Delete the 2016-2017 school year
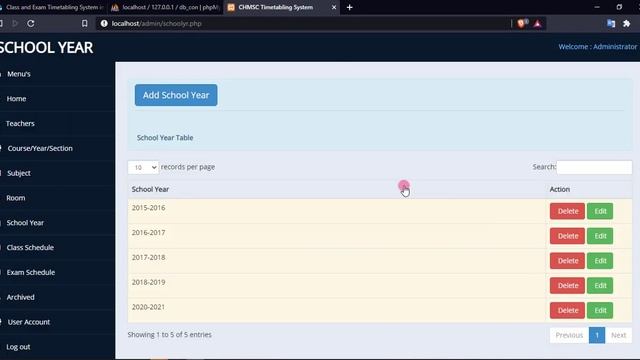 [x=567, y=236]
